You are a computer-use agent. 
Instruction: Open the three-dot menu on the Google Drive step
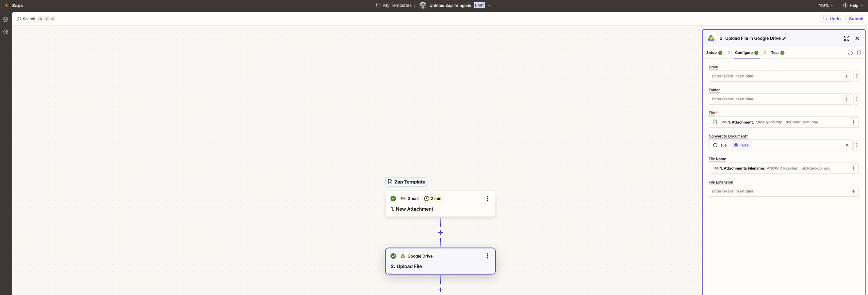(x=487, y=256)
